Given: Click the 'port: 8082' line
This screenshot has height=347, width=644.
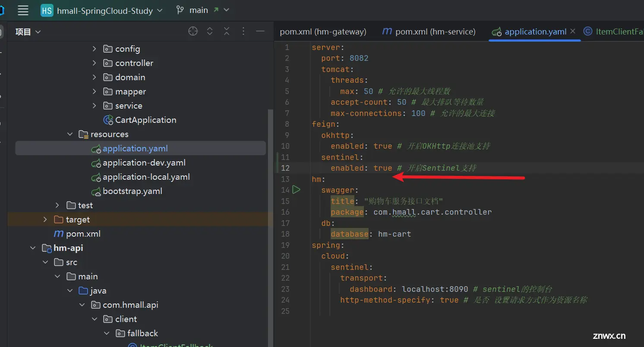Looking at the screenshot, I should click(x=345, y=58).
